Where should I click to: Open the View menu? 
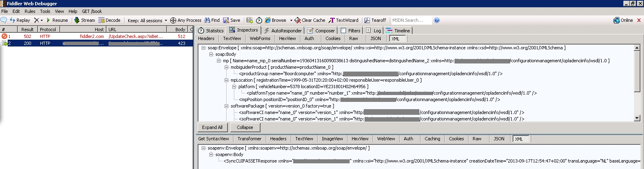[x=59, y=11]
